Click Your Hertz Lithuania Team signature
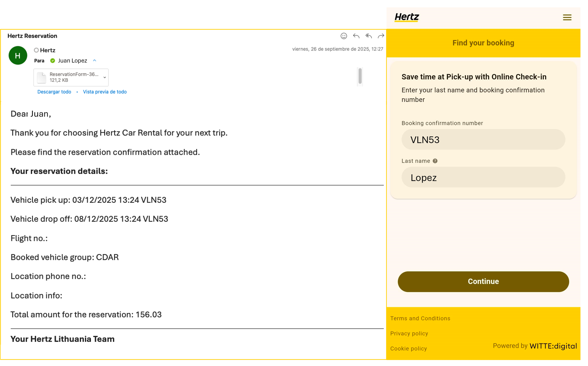The width and height of the screenshot is (588, 366). tap(63, 339)
